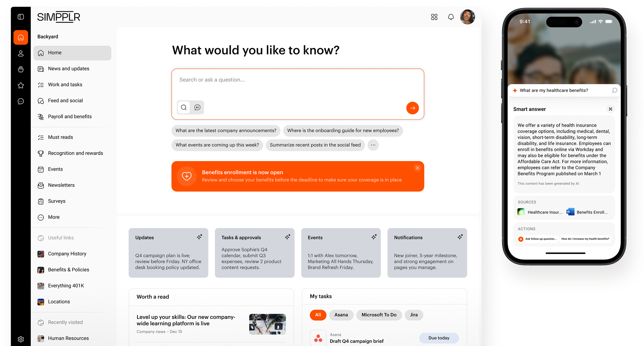Screen dimensions: 644x346
Task: Open the learning platform article thumbnail
Action: coord(267,324)
